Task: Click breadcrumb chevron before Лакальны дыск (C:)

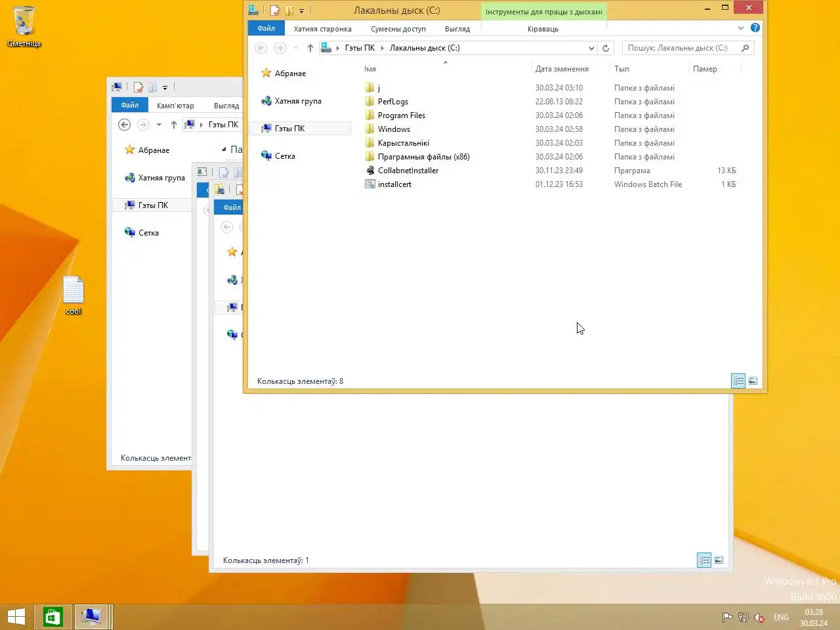Action: click(x=382, y=48)
